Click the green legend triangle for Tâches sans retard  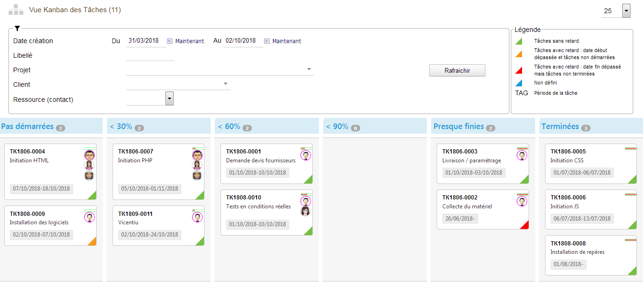(519, 41)
